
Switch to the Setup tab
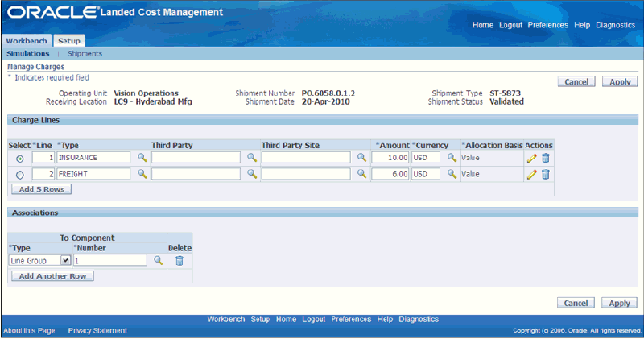click(69, 41)
